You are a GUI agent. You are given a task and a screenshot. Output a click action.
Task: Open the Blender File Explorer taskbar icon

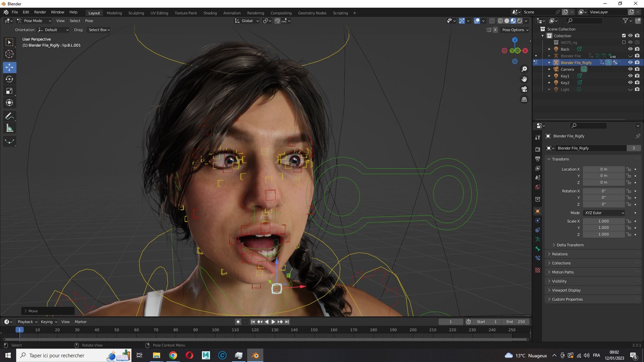click(156, 355)
